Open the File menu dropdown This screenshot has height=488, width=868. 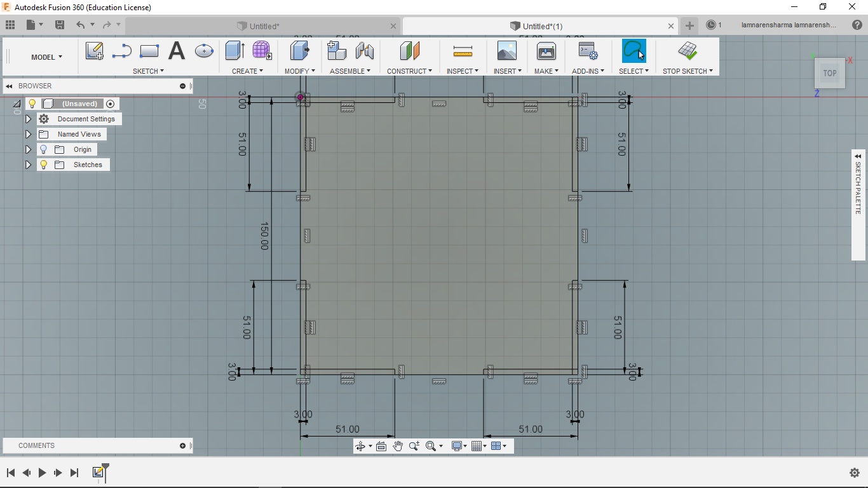point(35,25)
